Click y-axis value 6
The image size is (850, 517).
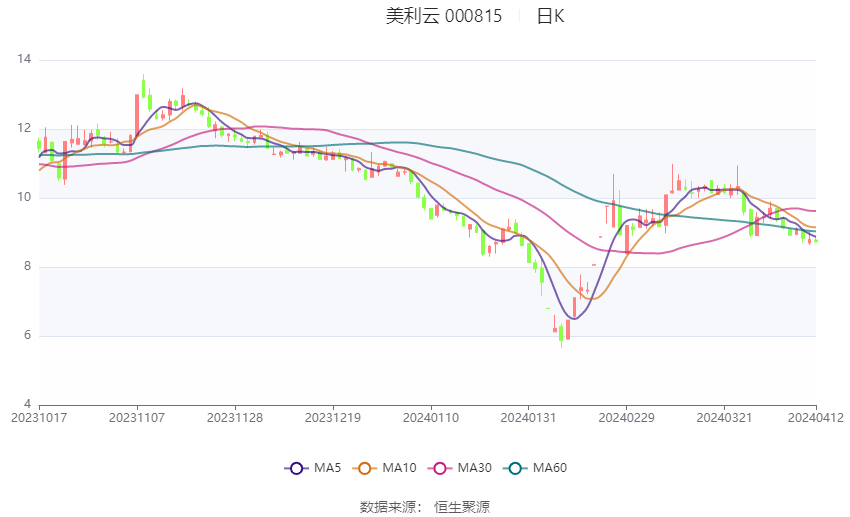27,335
